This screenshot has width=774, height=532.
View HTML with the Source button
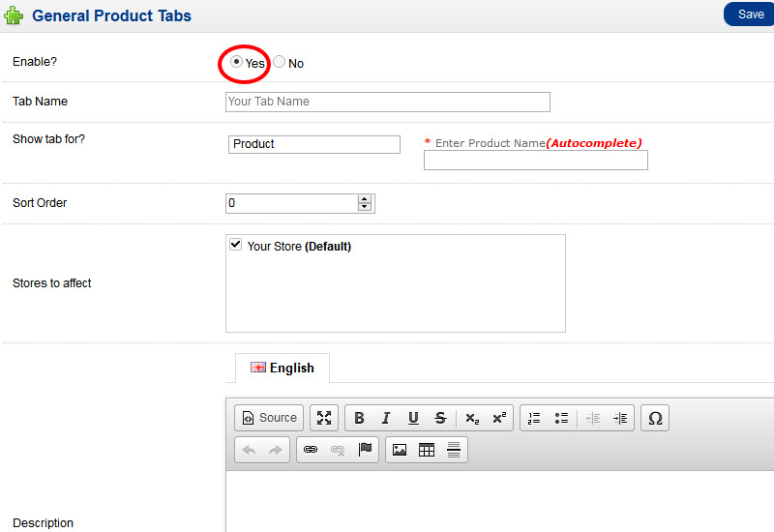point(269,418)
